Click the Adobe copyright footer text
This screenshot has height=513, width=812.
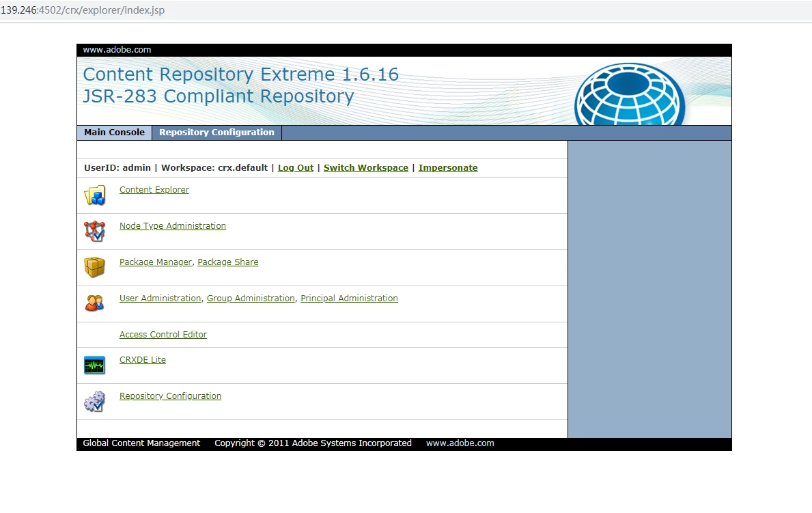(x=313, y=443)
